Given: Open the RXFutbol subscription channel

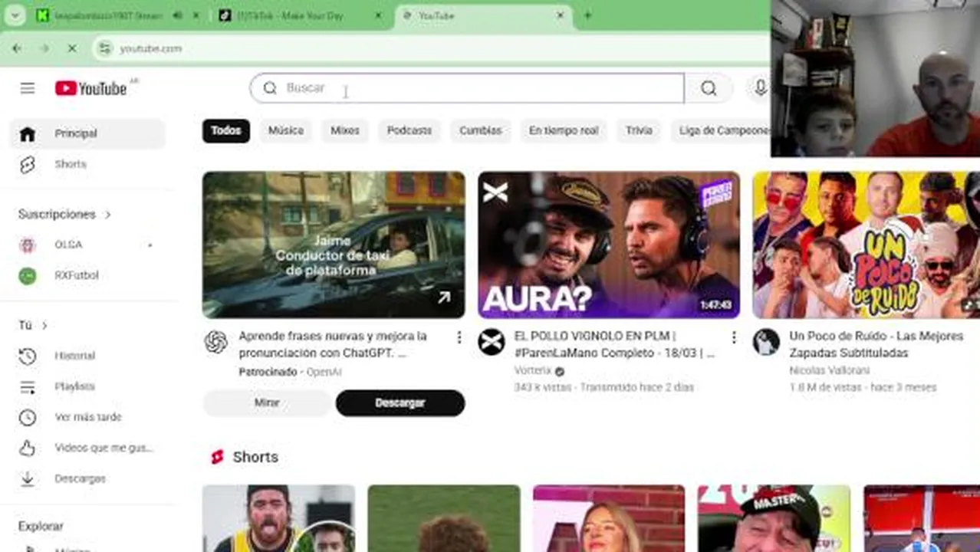Looking at the screenshot, I should (87, 275).
